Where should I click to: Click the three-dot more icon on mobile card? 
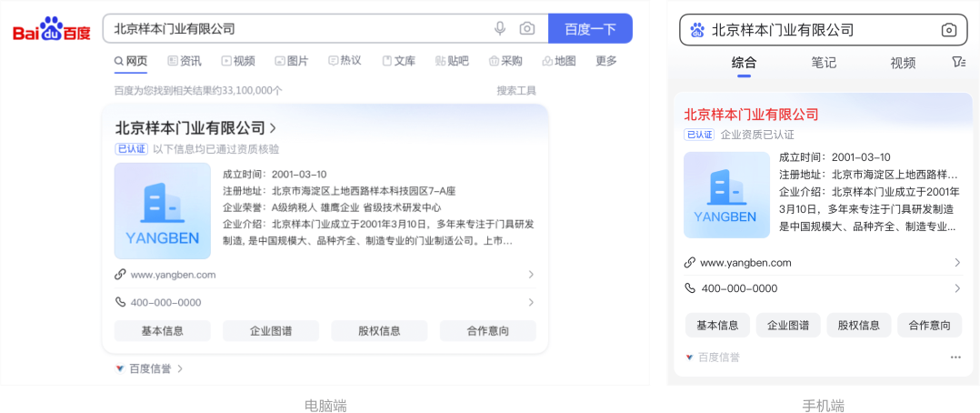(x=955, y=358)
